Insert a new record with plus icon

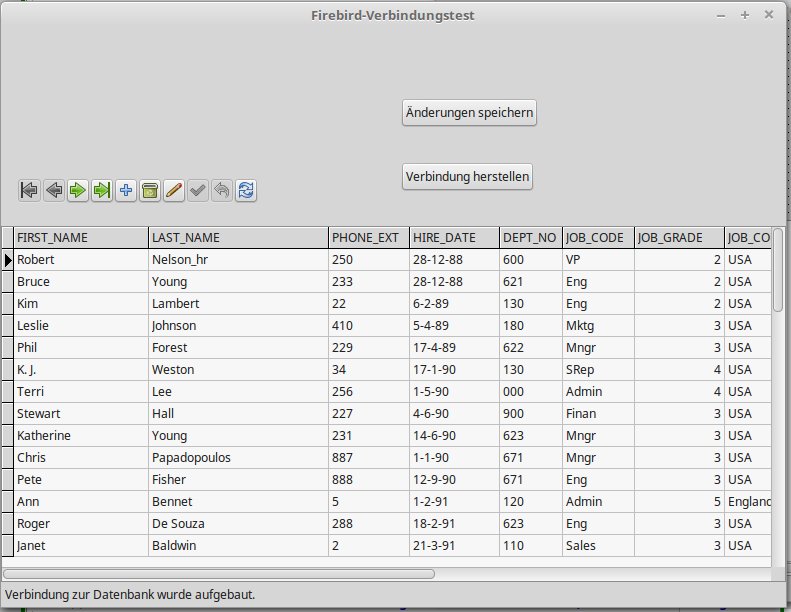pos(126,190)
